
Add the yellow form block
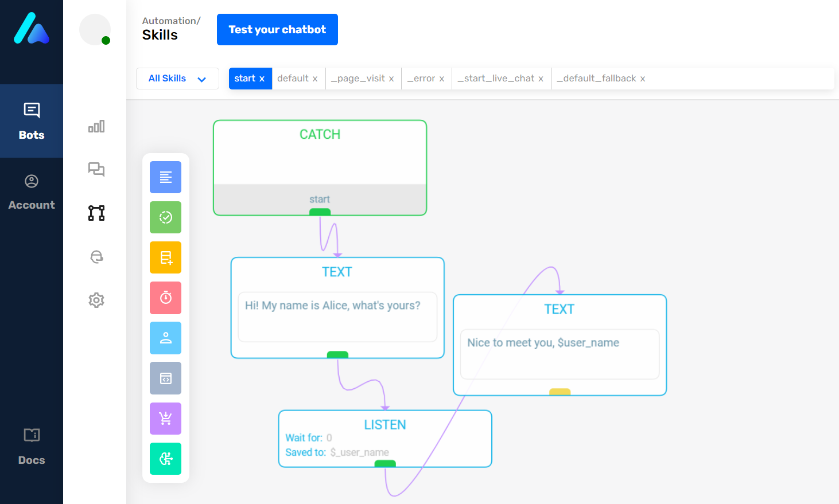pos(165,257)
